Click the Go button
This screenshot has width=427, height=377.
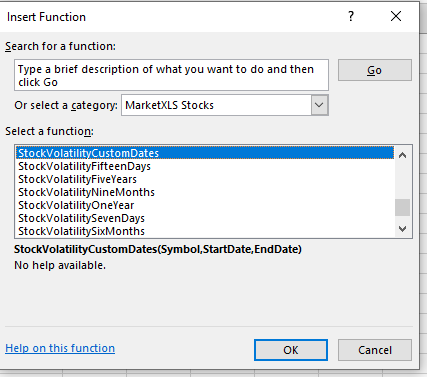click(375, 70)
